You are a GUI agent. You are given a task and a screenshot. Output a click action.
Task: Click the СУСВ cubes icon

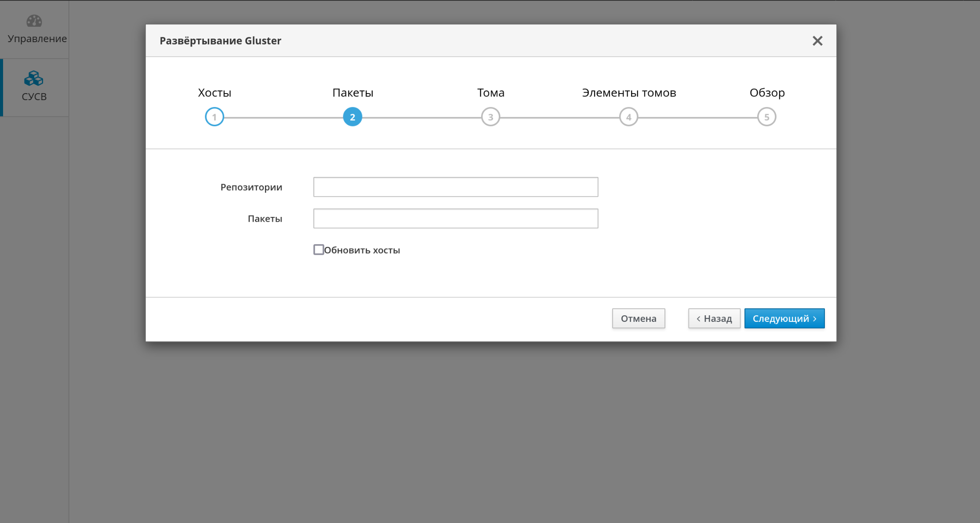coord(34,79)
